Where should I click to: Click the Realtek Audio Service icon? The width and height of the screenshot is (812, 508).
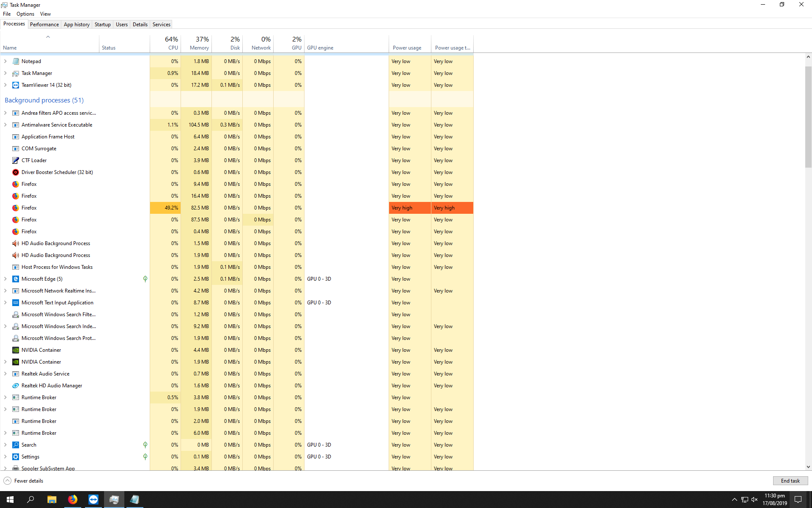[x=16, y=374]
